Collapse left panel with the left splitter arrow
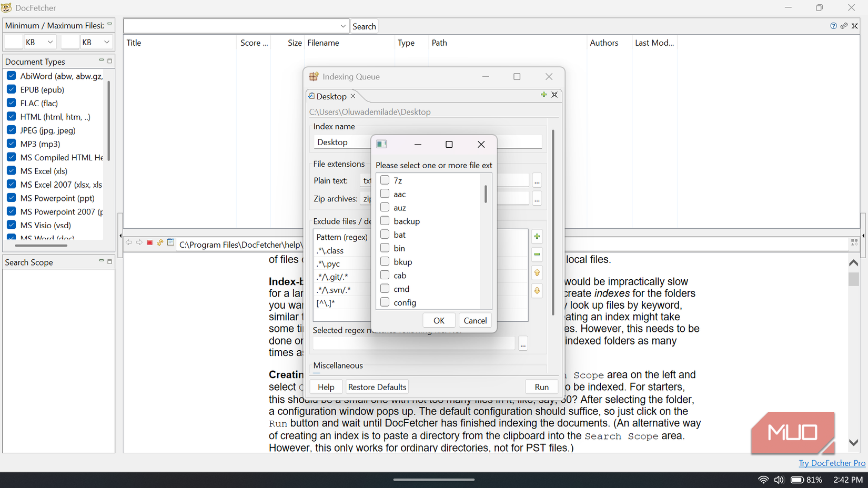Viewport: 868px width, 488px height. [120, 236]
